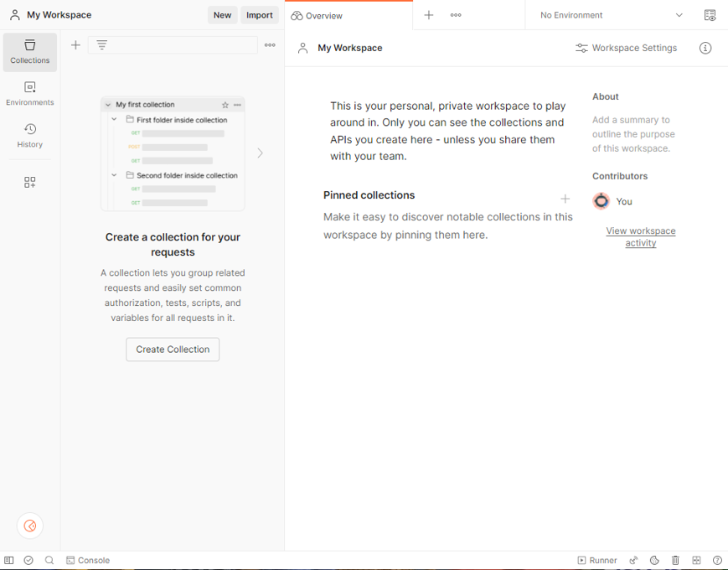Click View workspace activity link
The image size is (728, 570).
point(641,237)
